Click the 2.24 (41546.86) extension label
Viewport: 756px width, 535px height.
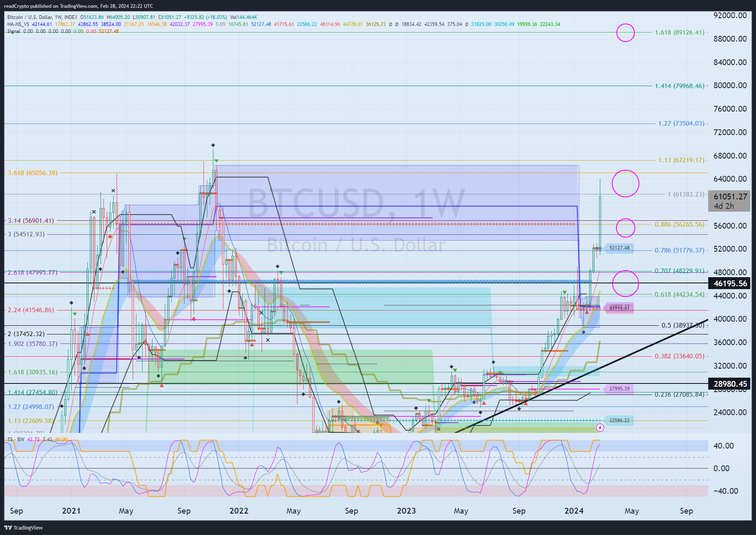click(31, 310)
